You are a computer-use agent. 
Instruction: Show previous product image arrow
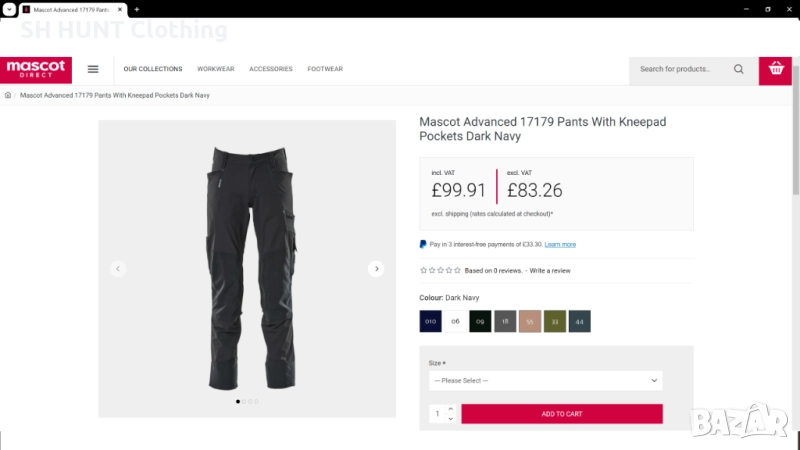pos(118,268)
